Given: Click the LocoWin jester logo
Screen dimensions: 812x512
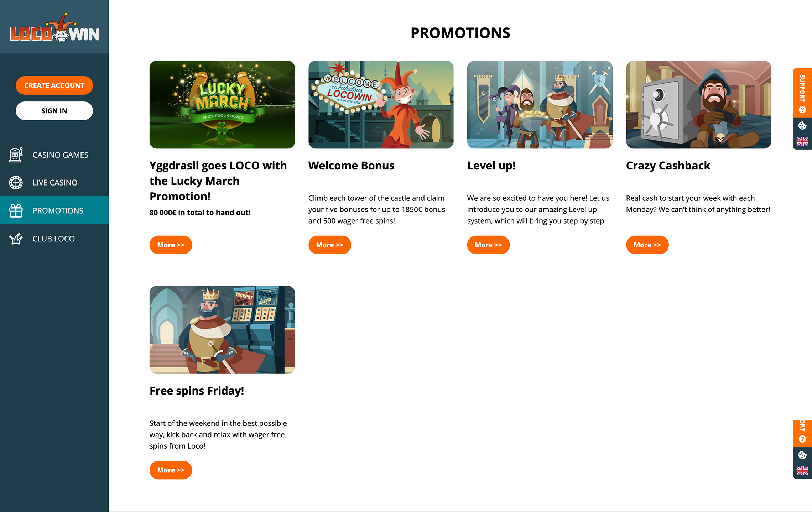Looking at the screenshot, I should click(x=54, y=28).
